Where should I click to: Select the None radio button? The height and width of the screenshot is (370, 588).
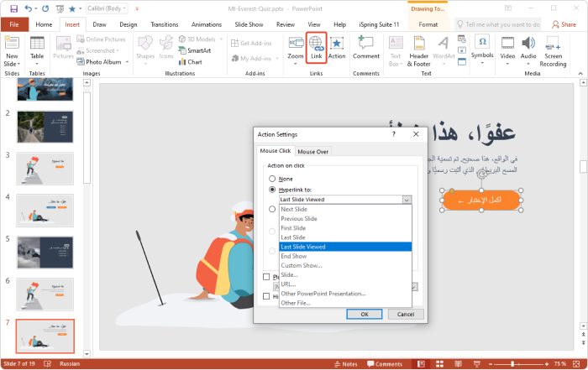click(272, 179)
